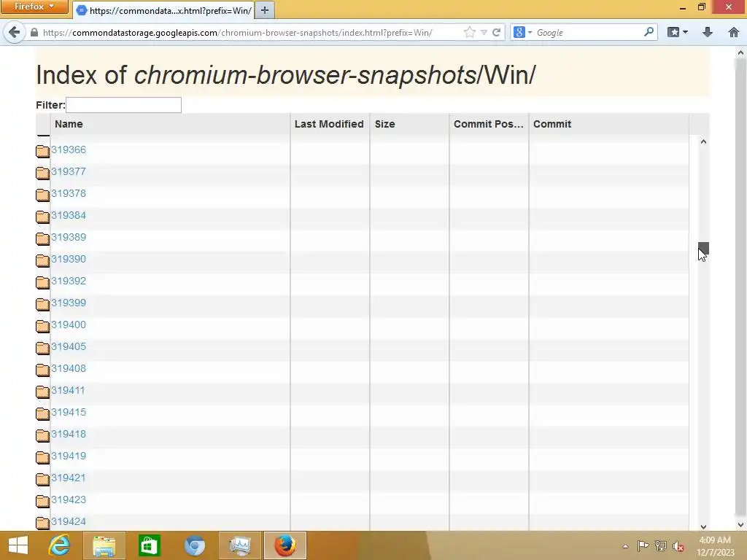The height and width of the screenshot is (560, 747).
Task: Open the downloads arrow icon
Action: [708, 32]
